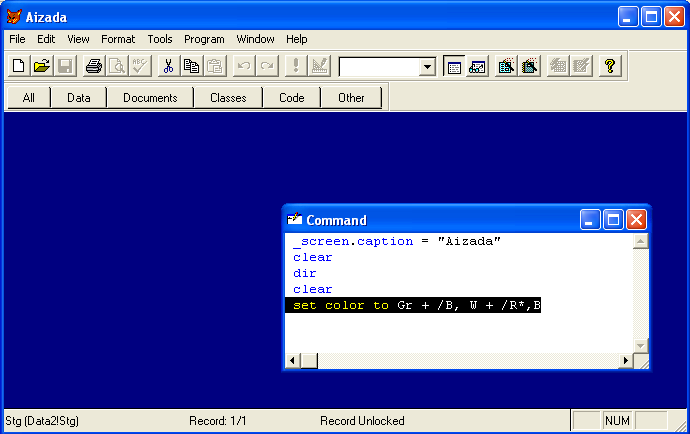Screen dimensions: 690x434
Task: Click the Cut scissors icon
Action: [x=168, y=66]
